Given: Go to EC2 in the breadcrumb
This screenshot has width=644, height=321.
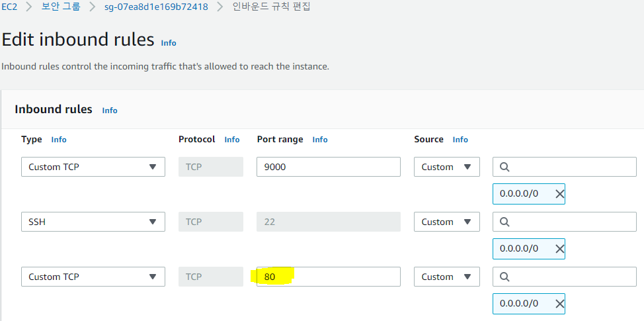Looking at the screenshot, I should (9, 7).
